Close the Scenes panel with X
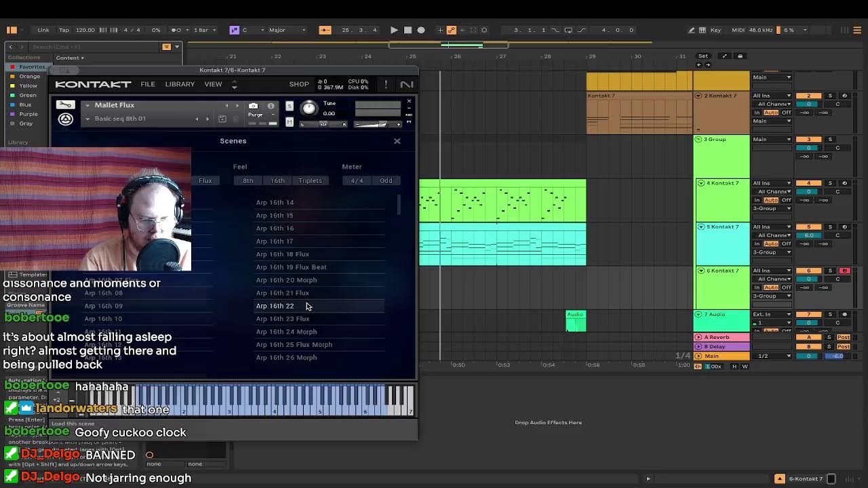 click(397, 141)
